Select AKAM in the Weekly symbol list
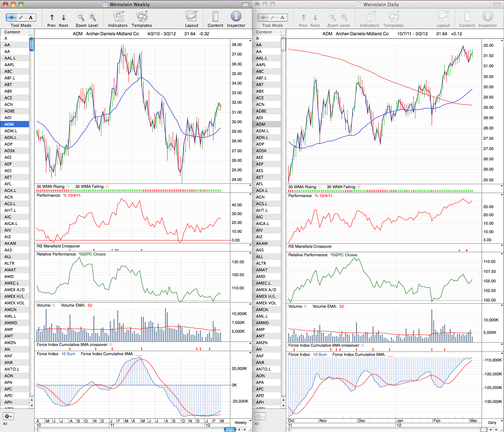The image size is (504, 432). 15,243
